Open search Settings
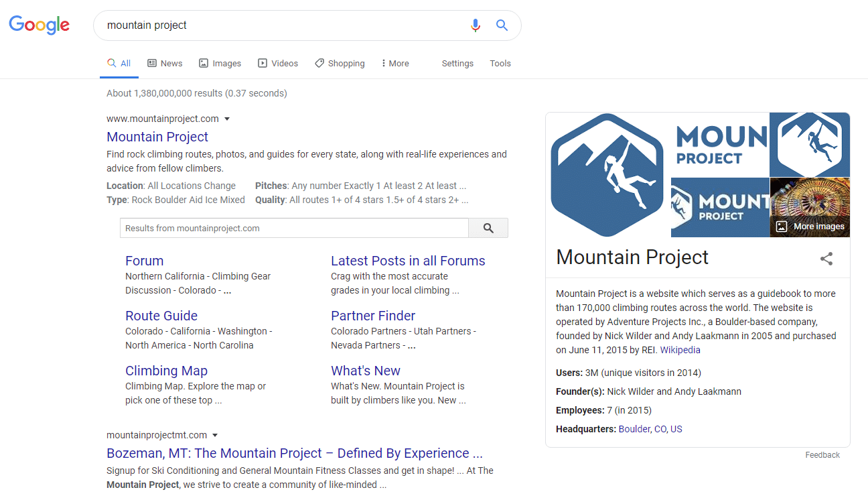The height and width of the screenshot is (500, 868). coord(457,63)
